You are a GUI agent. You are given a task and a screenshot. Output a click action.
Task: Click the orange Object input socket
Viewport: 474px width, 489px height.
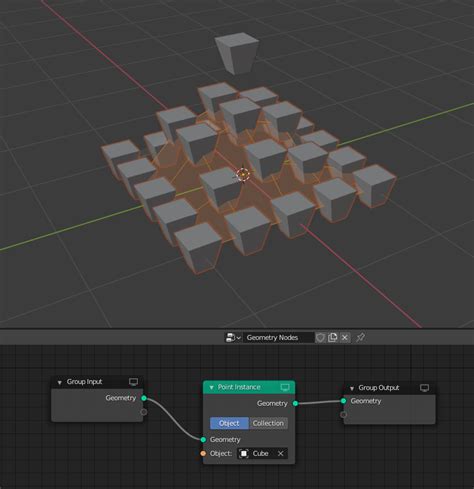[x=203, y=454]
